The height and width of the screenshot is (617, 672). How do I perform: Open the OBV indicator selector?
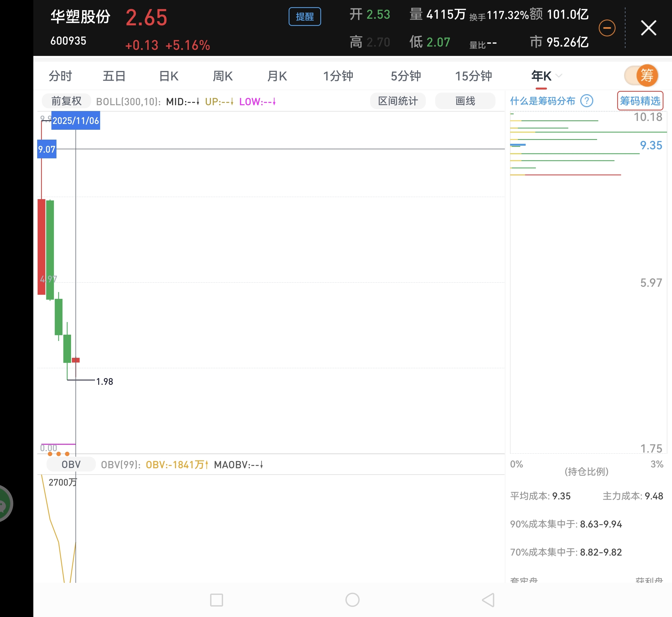pyautogui.click(x=71, y=464)
